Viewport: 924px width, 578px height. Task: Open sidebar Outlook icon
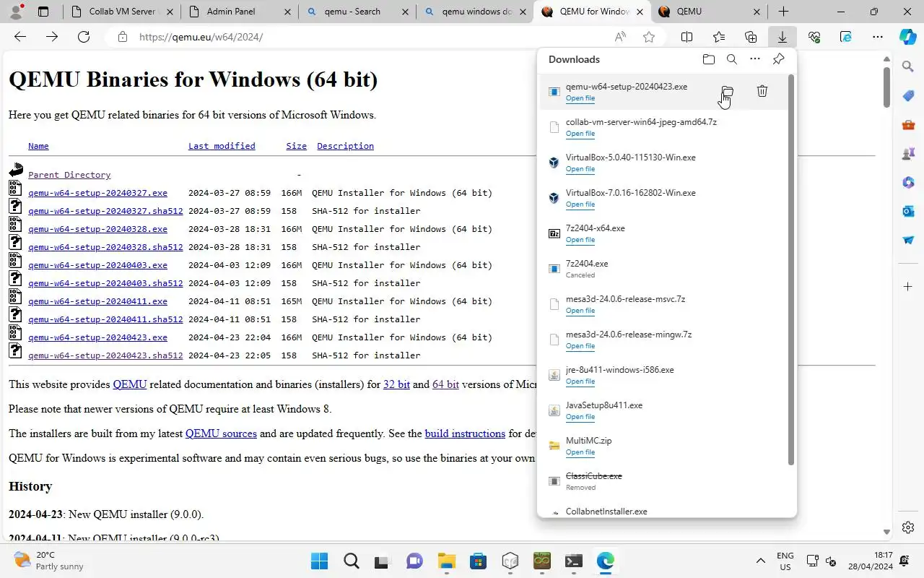(x=908, y=211)
